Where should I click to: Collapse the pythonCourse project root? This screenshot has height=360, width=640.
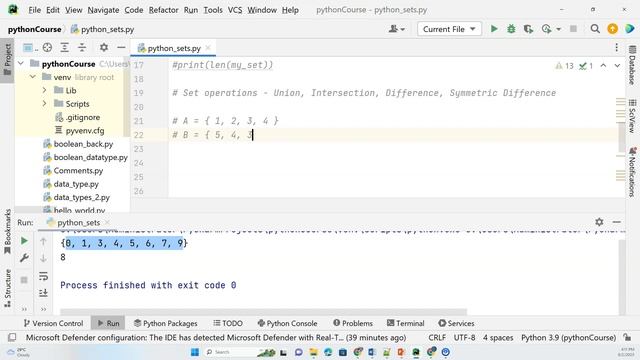point(21,64)
